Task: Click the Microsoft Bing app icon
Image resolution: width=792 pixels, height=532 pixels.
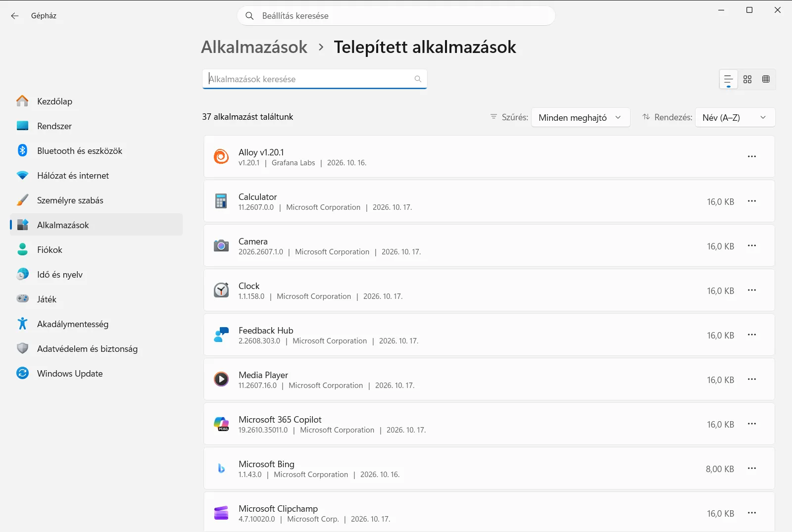Action: pyautogui.click(x=221, y=468)
